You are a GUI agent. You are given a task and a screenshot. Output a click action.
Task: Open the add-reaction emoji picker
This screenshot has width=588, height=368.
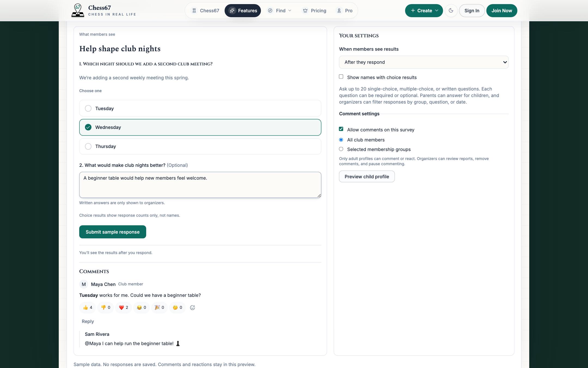[192, 307]
